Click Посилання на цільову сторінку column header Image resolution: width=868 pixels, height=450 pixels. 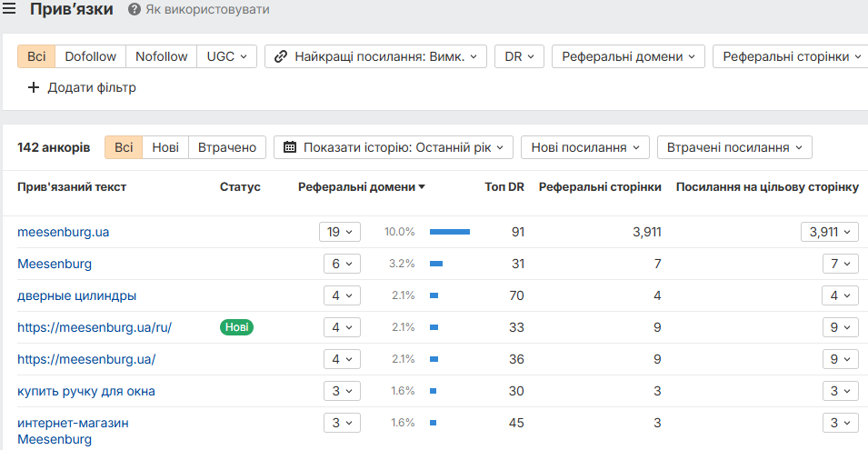click(767, 187)
